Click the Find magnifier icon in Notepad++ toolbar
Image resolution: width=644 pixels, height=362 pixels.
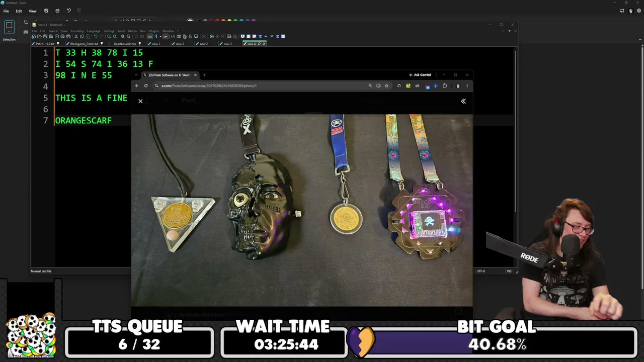pos(109,37)
